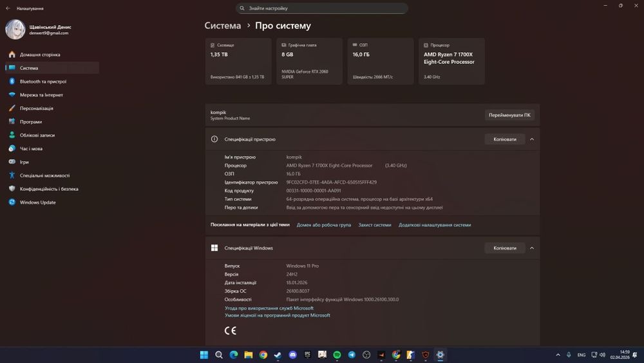Screen dimensions: 644x363
Task: Open taskbar Search
Action: pyautogui.click(x=218, y=355)
